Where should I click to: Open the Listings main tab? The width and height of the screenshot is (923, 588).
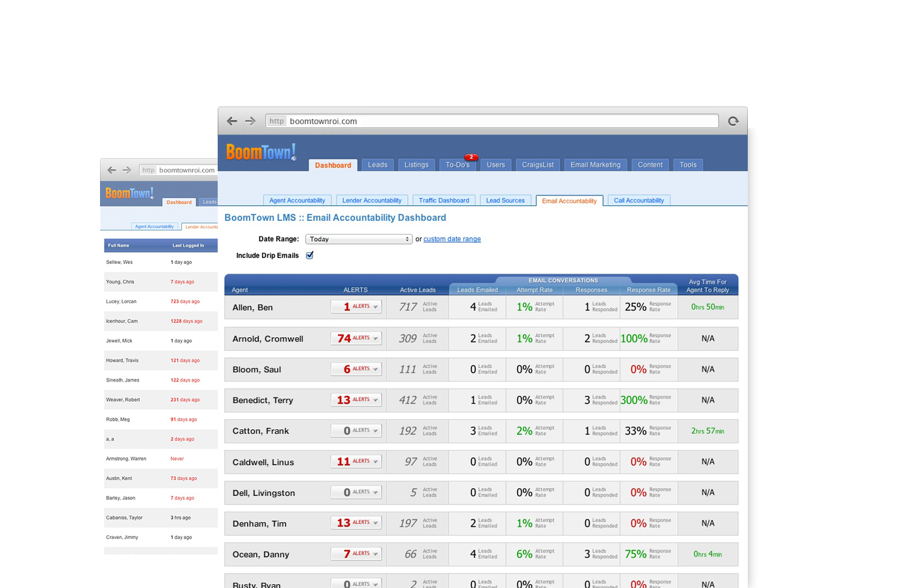pyautogui.click(x=416, y=165)
